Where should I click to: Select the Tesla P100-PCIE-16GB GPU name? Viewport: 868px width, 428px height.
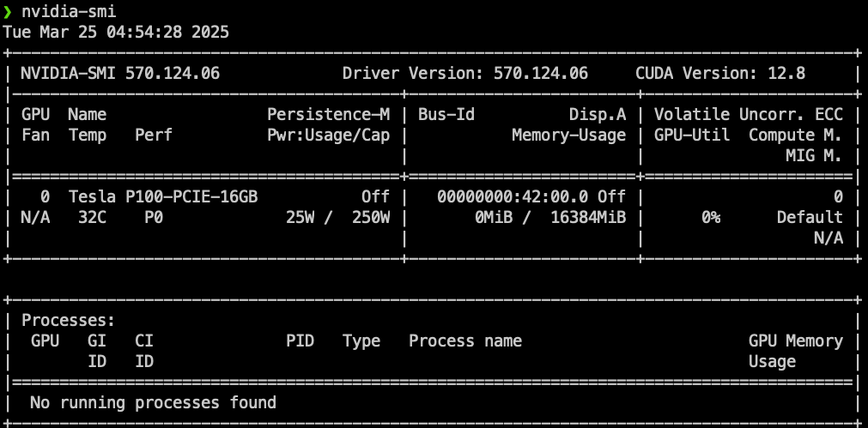point(164,197)
